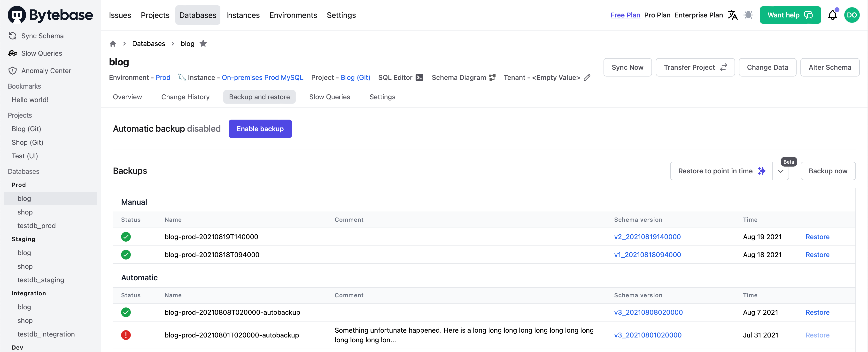This screenshot has width=868, height=352.
Task: Click the Backup now button
Action: [828, 171]
